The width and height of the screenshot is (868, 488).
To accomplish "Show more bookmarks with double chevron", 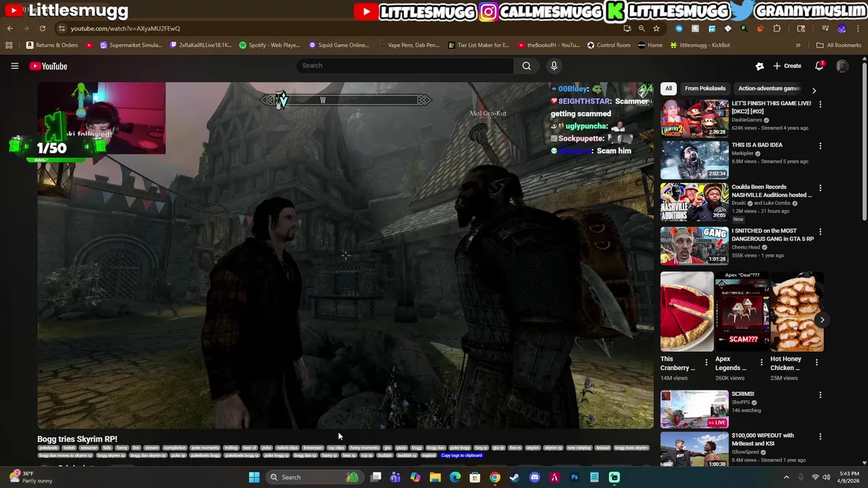I will click(x=798, y=45).
